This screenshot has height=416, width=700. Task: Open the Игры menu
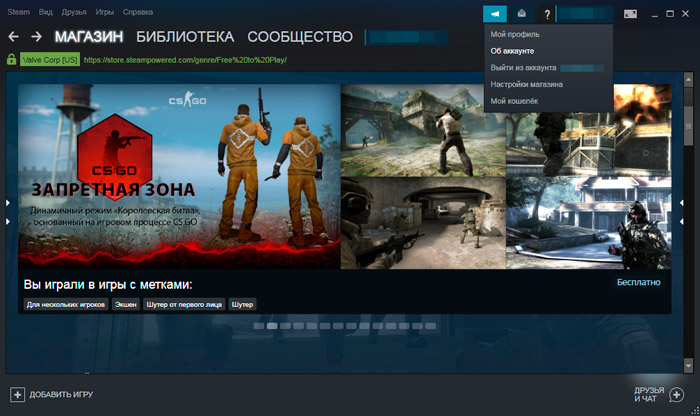(104, 12)
